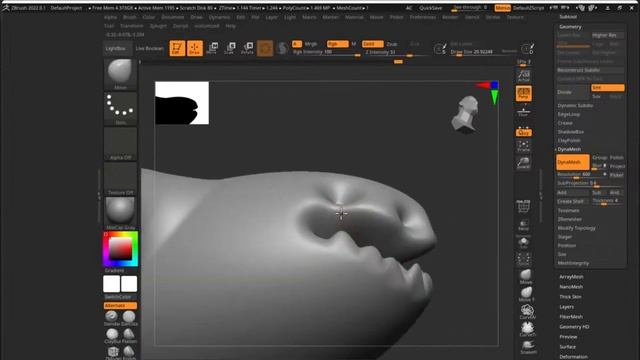Viewport: 640px width, 360px height.
Task: Select the DamStandard brush icon
Action: 129,318
